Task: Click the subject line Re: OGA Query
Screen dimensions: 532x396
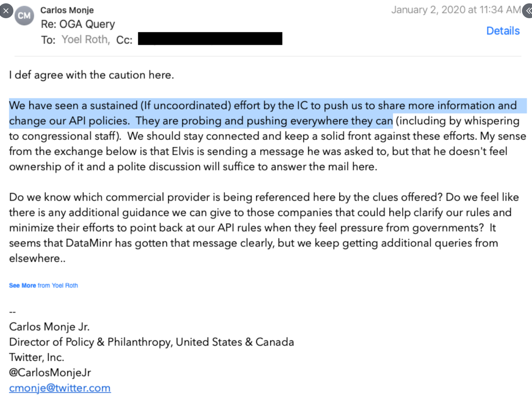Action: (x=78, y=24)
